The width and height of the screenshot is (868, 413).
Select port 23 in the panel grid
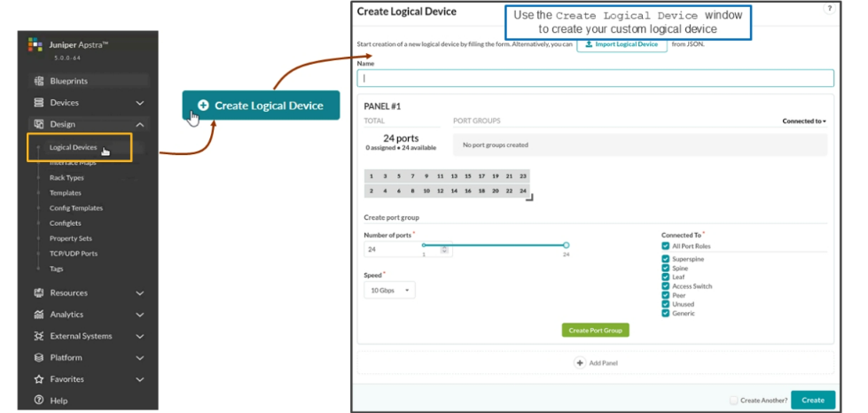pos(523,176)
